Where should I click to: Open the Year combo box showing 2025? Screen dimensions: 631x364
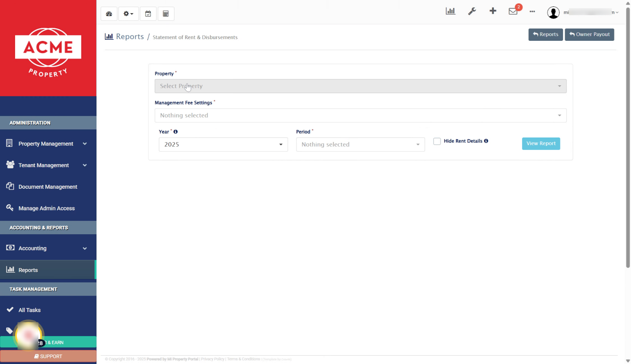(x=223, y=144)
